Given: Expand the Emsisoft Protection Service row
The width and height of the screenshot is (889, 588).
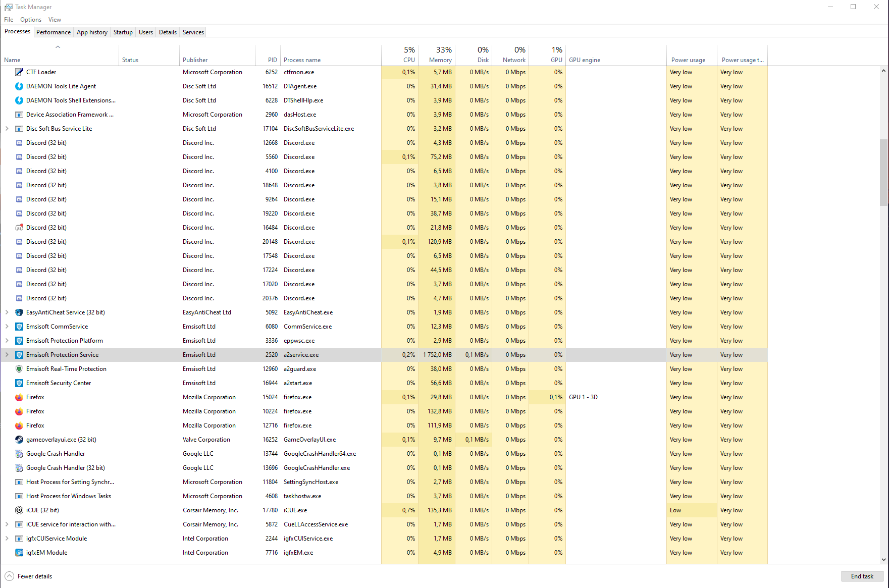Looking at the screenshot, I should point(7,355).
